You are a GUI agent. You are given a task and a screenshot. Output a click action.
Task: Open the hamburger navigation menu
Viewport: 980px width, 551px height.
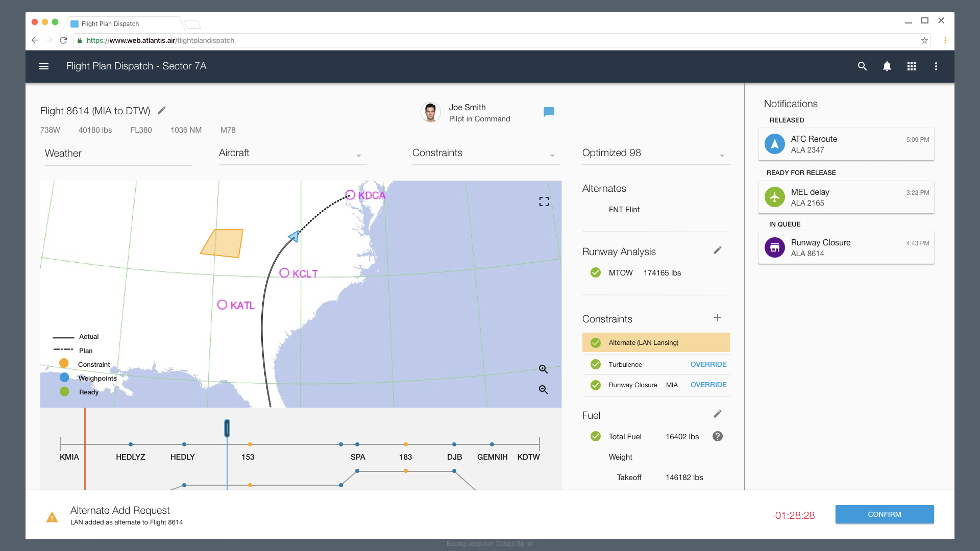point(44,66)
